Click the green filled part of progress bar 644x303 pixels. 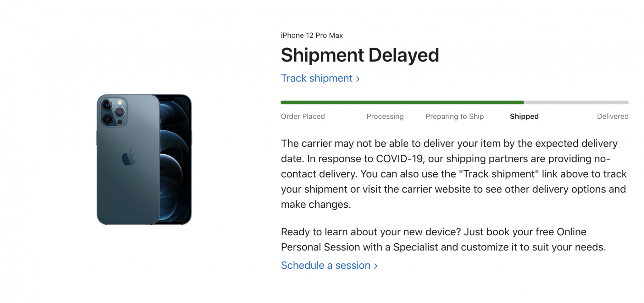click(x=402, y=103)
